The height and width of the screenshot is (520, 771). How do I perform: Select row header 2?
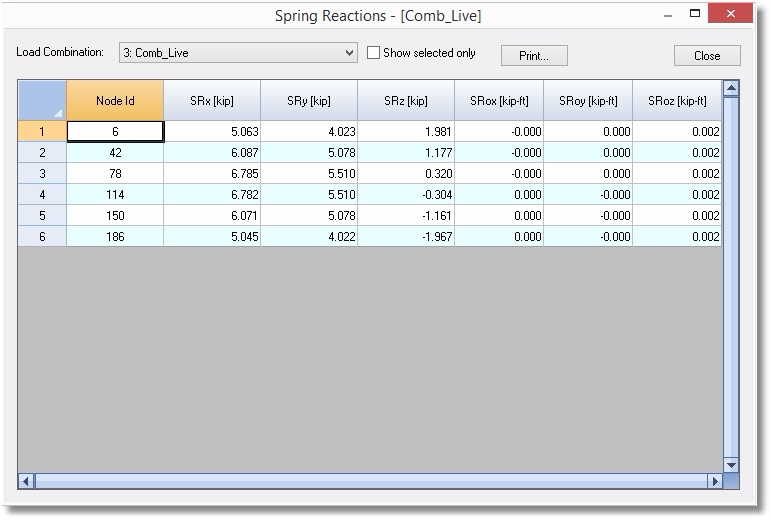[x=42, y=152]
